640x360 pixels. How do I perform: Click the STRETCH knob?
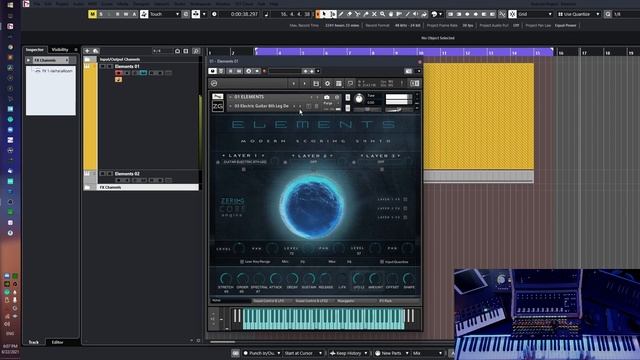pyautogui.click(x=225, y=279)
